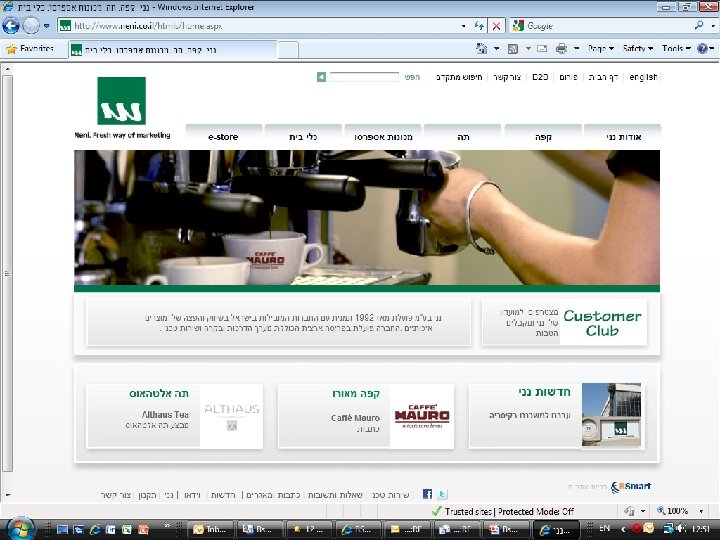The width and height of the screenshot is (720, 540).
Task: Click the RSS Feeds toolbar icon
Action: point(513,49)
